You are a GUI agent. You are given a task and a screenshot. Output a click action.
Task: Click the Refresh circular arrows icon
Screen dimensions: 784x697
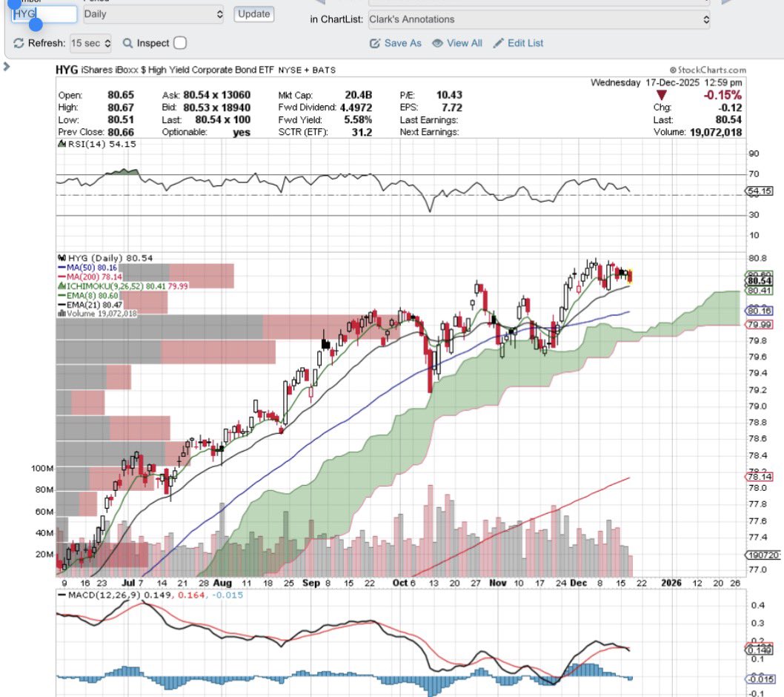[x=19, y=43]
